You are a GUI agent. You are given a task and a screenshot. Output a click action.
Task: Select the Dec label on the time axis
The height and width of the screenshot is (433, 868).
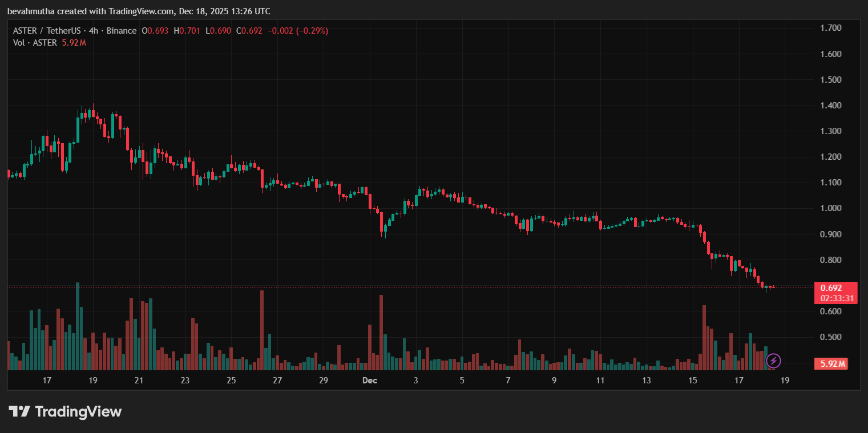[x=369, y=381]
